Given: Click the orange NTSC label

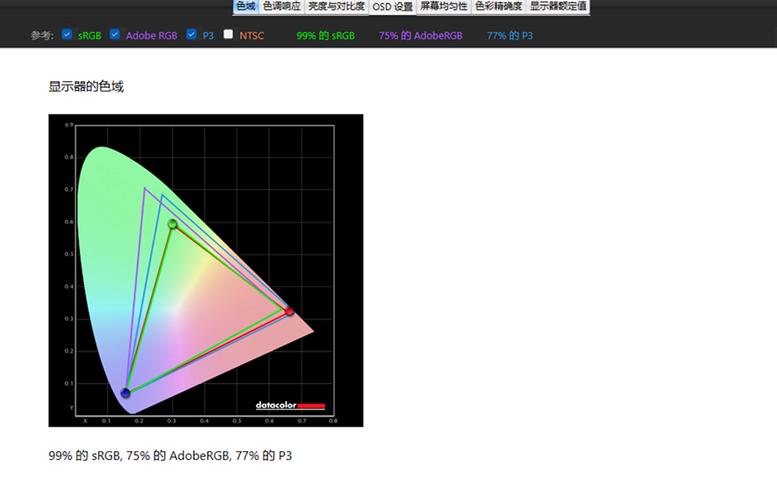Looking at the screenshot, I should tap(252, 36).
